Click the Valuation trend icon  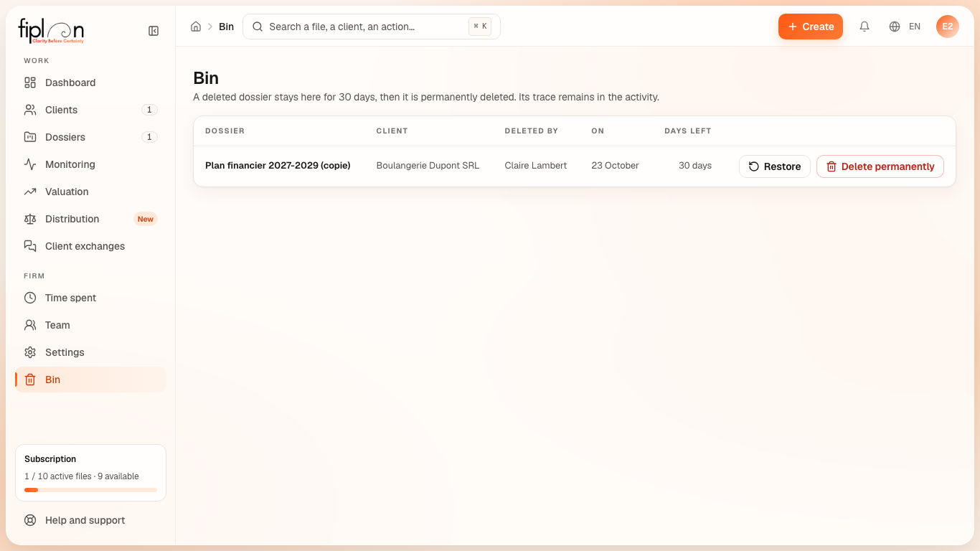coord(30,192)
